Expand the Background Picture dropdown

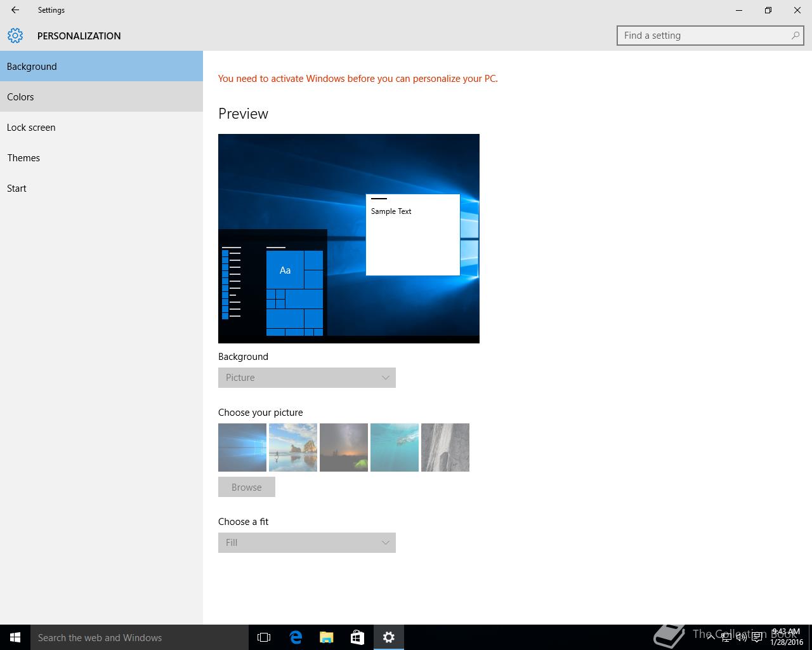coord(307,378)
